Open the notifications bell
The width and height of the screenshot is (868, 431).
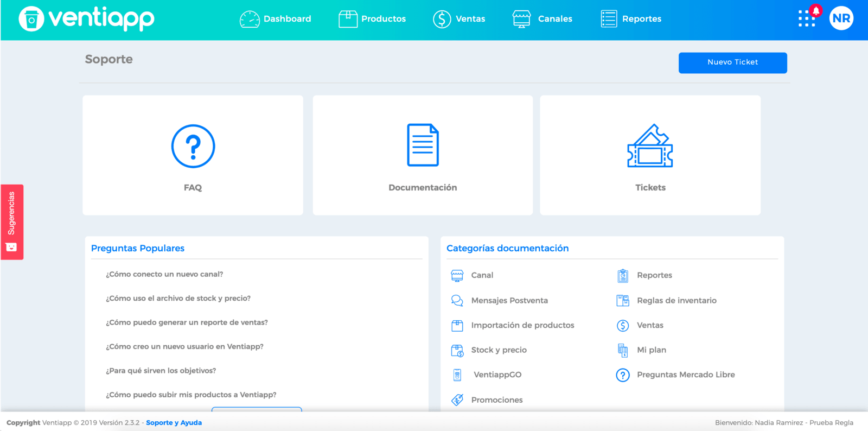(x=816, y=11)
